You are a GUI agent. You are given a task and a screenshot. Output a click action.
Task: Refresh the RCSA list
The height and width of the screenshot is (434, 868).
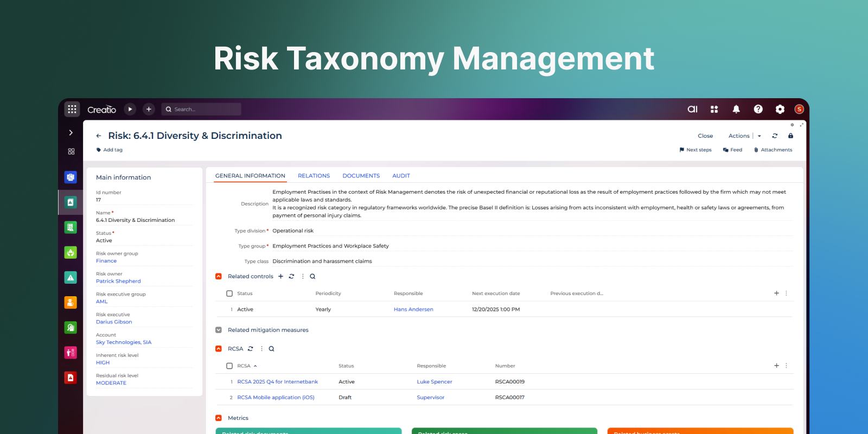click(250, 349)
